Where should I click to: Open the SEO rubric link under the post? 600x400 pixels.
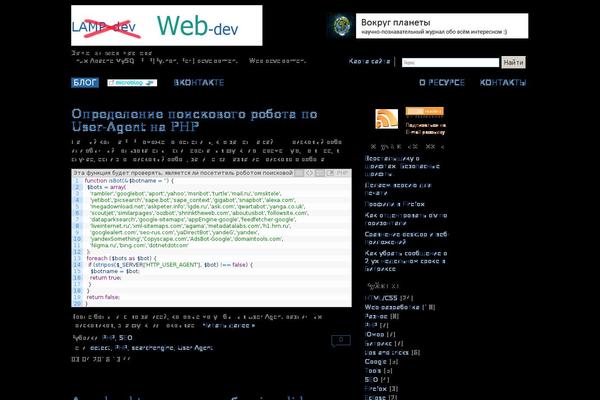(126, 338)
